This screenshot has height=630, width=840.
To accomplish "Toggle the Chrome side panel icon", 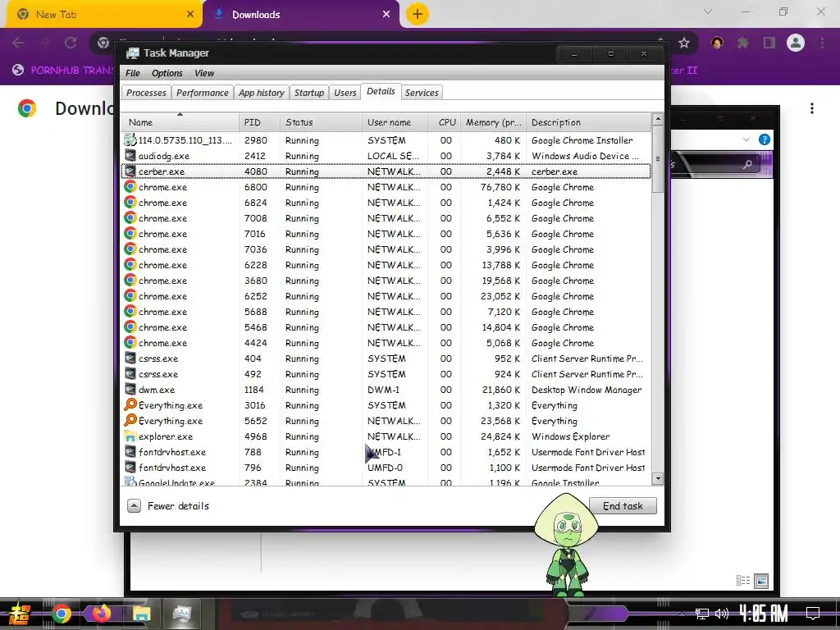I will 769,43.
